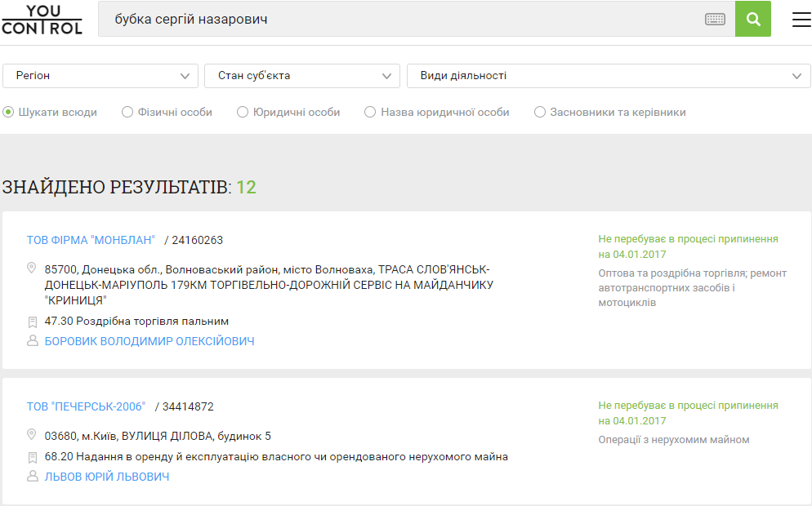Screen dimensions: 812x506
Task: Open ТОВ "ПЕЧЕРСЬК-2006" company page
Action: point(86,406)
